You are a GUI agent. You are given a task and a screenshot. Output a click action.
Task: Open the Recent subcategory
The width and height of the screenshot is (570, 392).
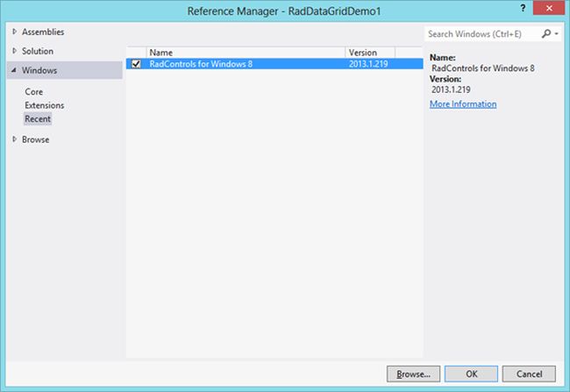click(38, 119)
